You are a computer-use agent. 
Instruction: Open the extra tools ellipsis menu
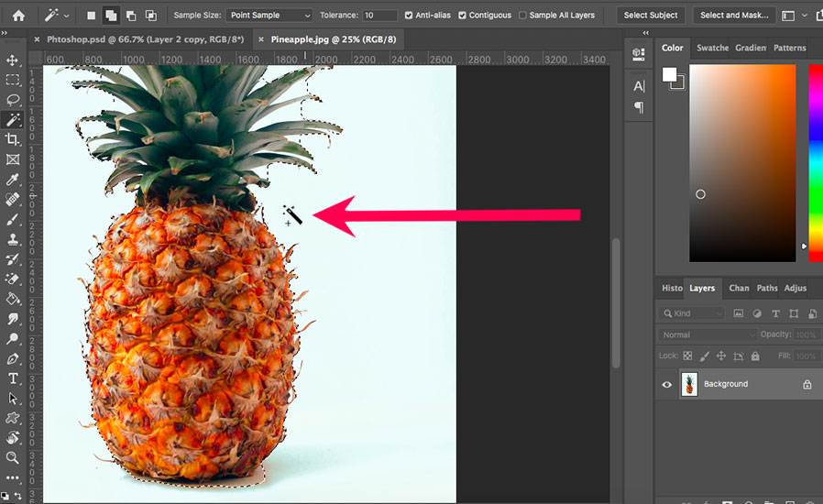13,477
